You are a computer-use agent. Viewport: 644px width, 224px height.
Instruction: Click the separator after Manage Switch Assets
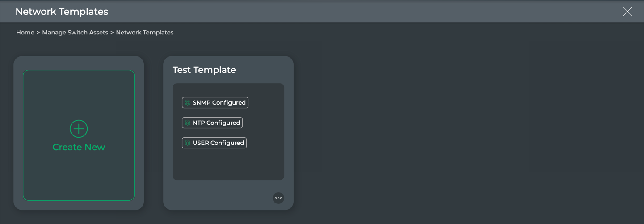[112, 33]
